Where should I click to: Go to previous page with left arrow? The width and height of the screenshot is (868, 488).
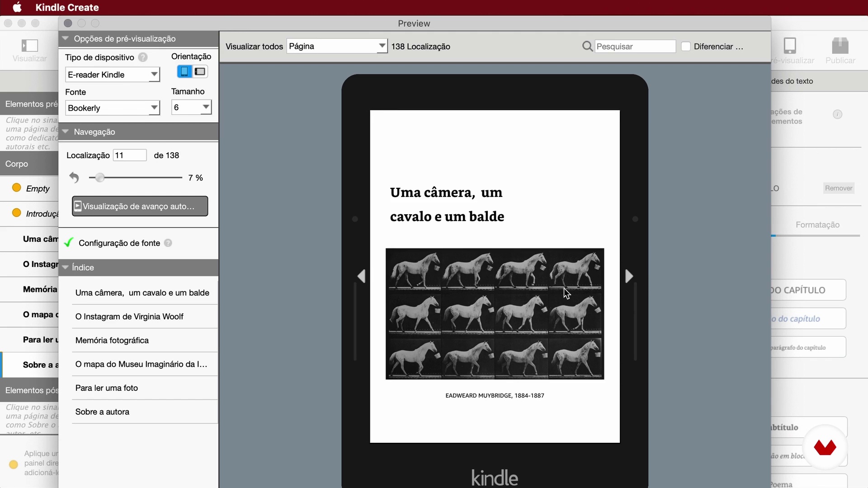(x=361, y=276)
